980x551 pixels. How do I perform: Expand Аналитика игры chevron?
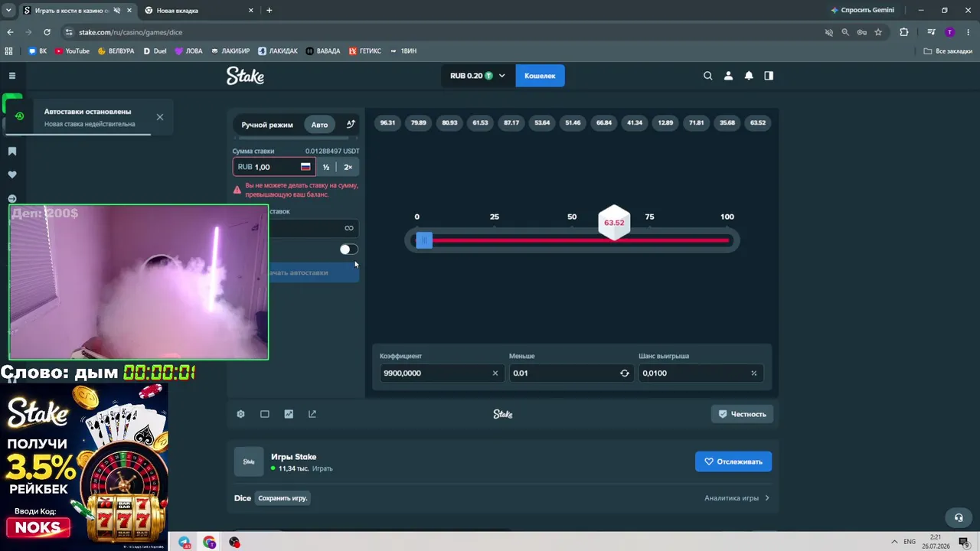(x=767, y=498)
